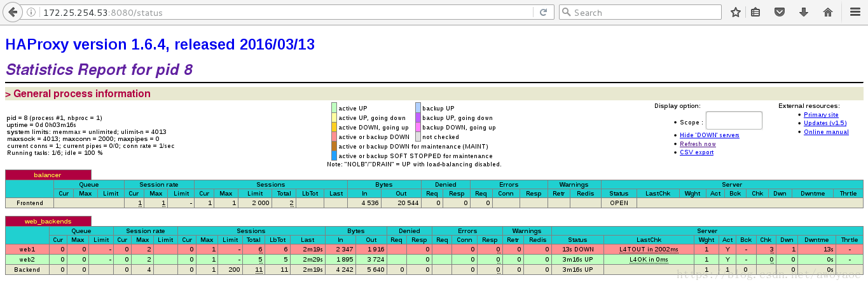The height and width of the screenshot is (287, 868).
Task: Click the MAINT legend color box
Action: click(x=334, y=146)
